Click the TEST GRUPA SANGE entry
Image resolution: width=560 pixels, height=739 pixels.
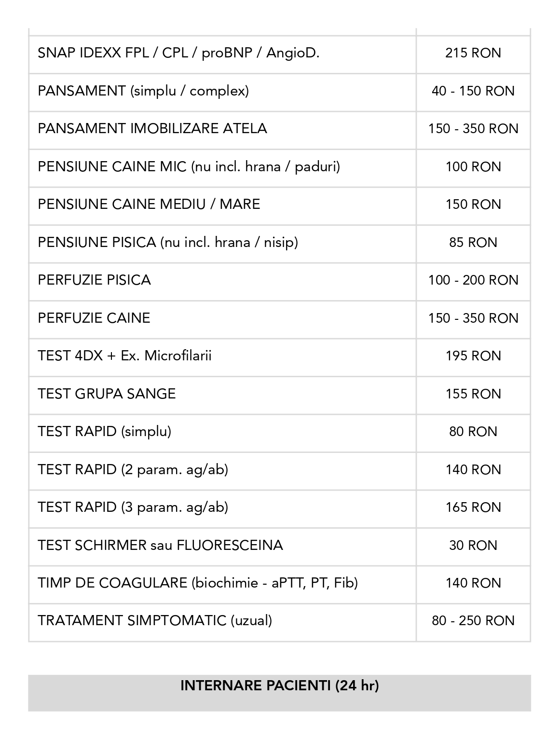point(107,394)
